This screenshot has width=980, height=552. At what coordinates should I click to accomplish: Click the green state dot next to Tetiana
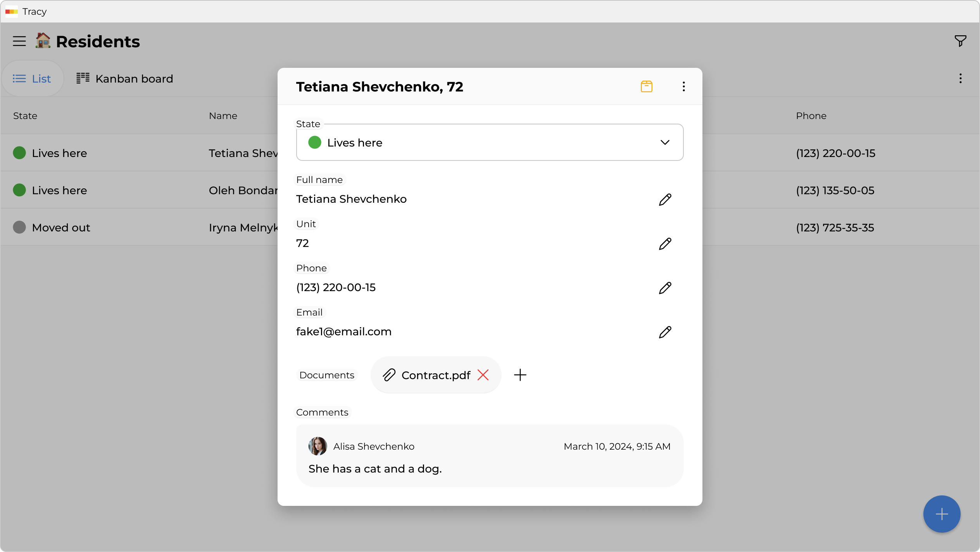point(19,153)
